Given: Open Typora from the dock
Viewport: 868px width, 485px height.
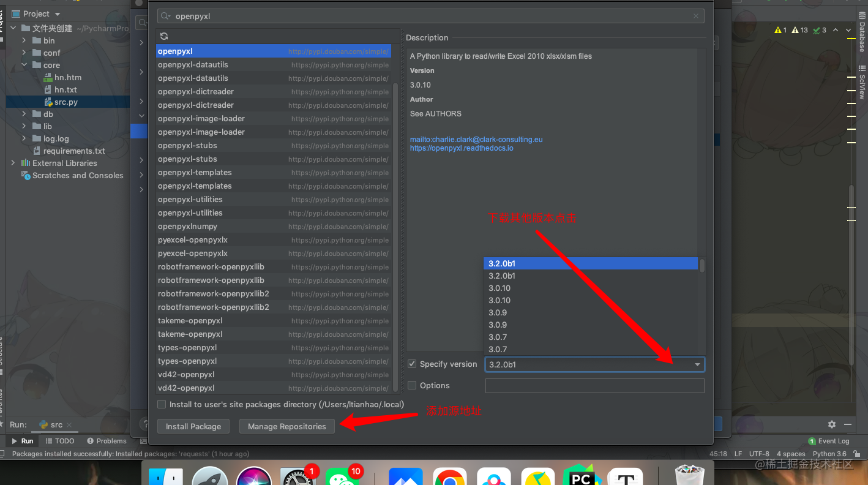Looking at the screenshot, I should (x=625, y=478).
